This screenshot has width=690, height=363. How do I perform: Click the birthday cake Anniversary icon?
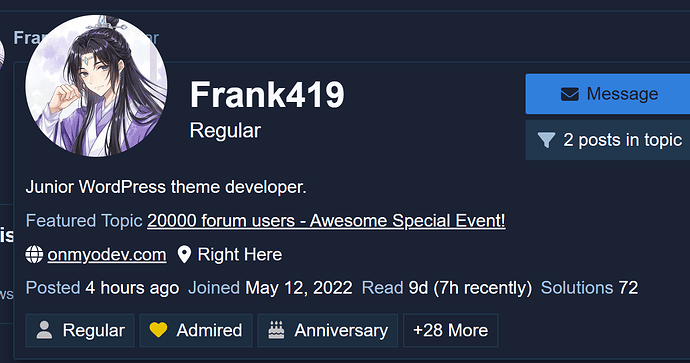pyautogui.click(x=276, y=330)
